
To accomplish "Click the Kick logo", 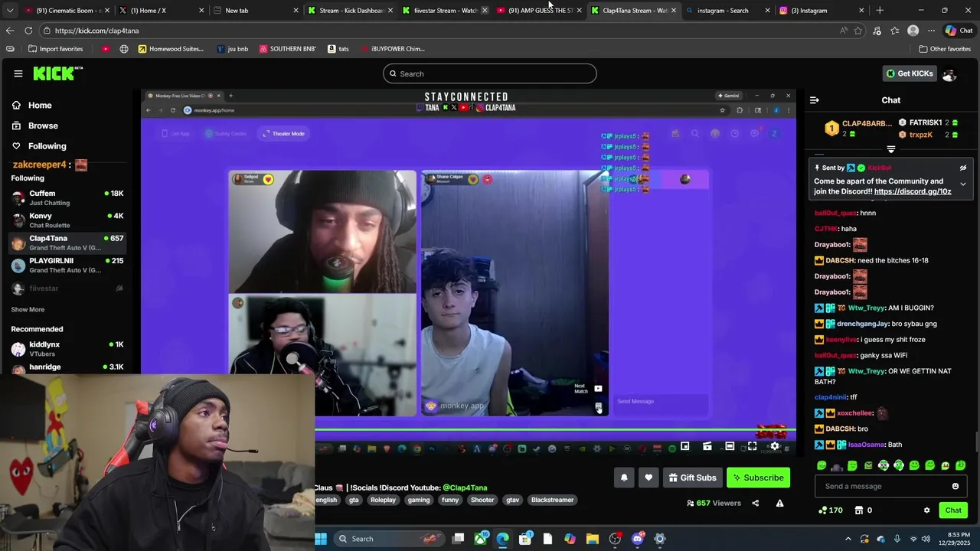I will (57, 73).
